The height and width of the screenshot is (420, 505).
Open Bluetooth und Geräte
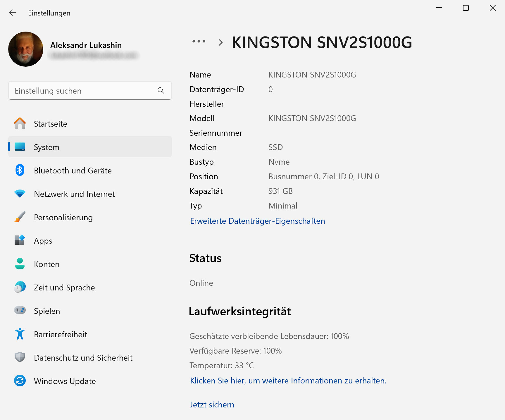point(90,170)
